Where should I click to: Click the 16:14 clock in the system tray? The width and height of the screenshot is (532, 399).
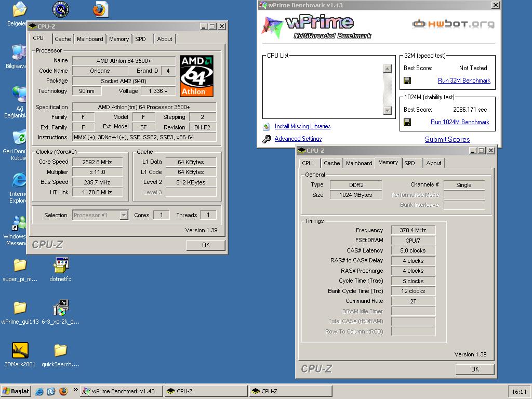click(519, 392)
